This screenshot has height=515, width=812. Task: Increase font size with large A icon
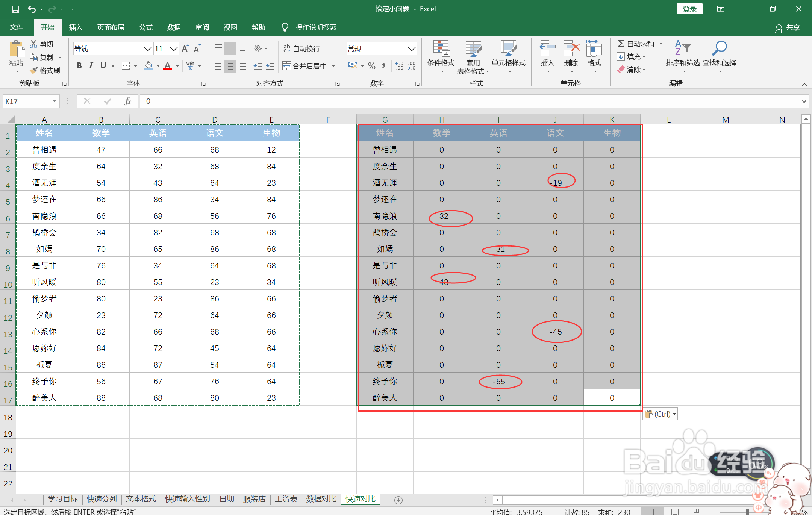pyautogui.click(x=185, y=48)
